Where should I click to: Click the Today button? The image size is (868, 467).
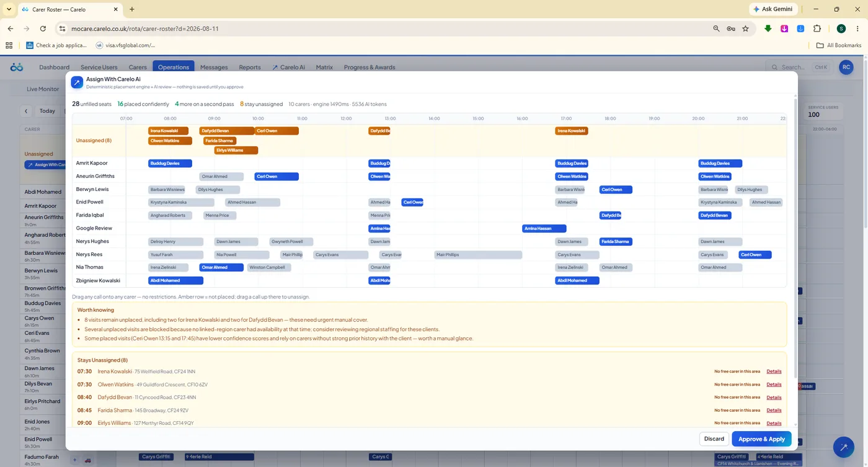point(47,111)
